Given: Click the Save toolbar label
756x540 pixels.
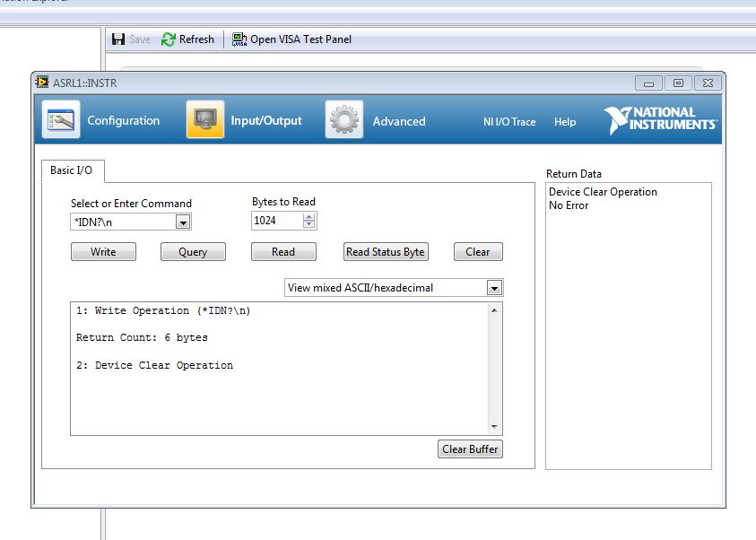Looking at the screenshot, I should pos(140,39).
